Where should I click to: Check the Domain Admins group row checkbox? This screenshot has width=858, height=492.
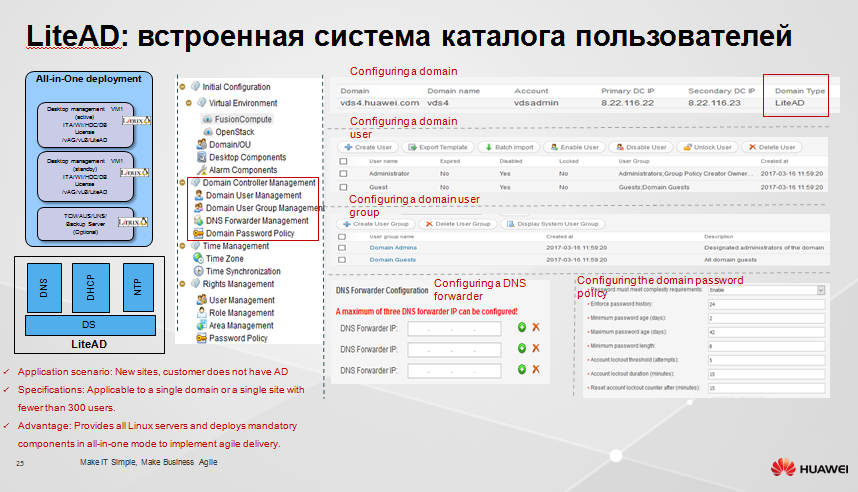click(x=342, y=248)
